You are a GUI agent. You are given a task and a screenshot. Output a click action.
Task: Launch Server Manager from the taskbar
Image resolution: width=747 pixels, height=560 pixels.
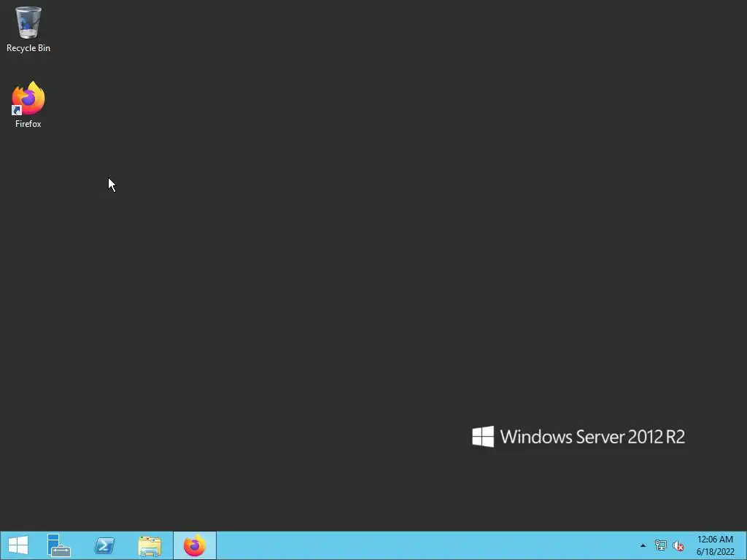59,545
